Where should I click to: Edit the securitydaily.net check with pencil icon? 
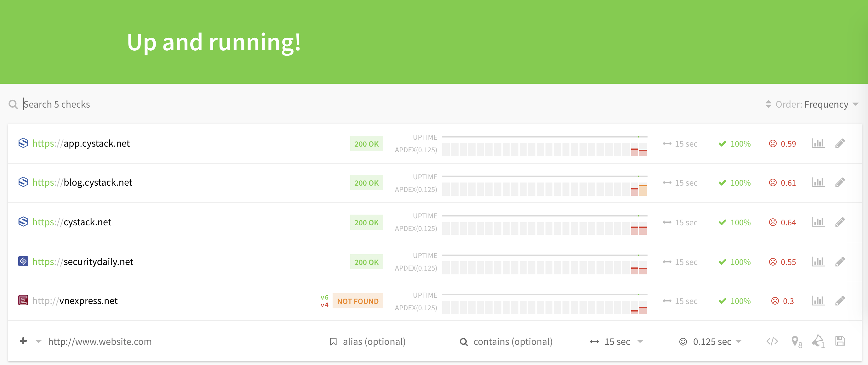(x=840, y=261)
